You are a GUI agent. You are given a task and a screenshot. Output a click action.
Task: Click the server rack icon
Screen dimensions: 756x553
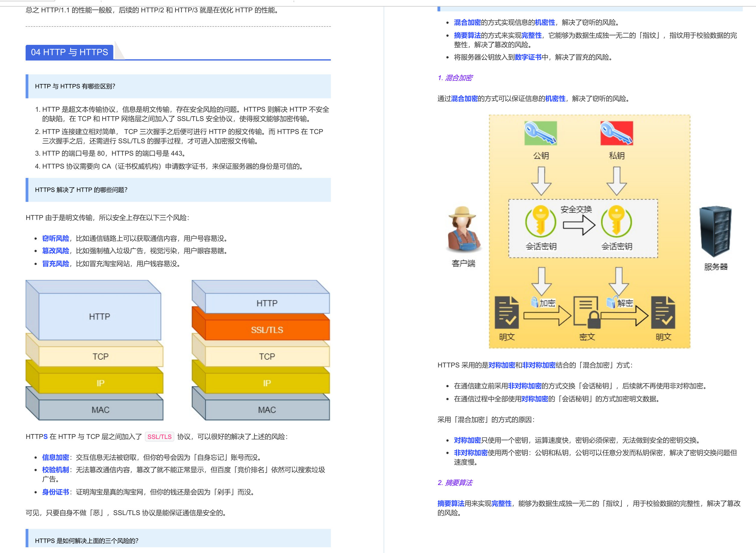click(x=715, y=231)
